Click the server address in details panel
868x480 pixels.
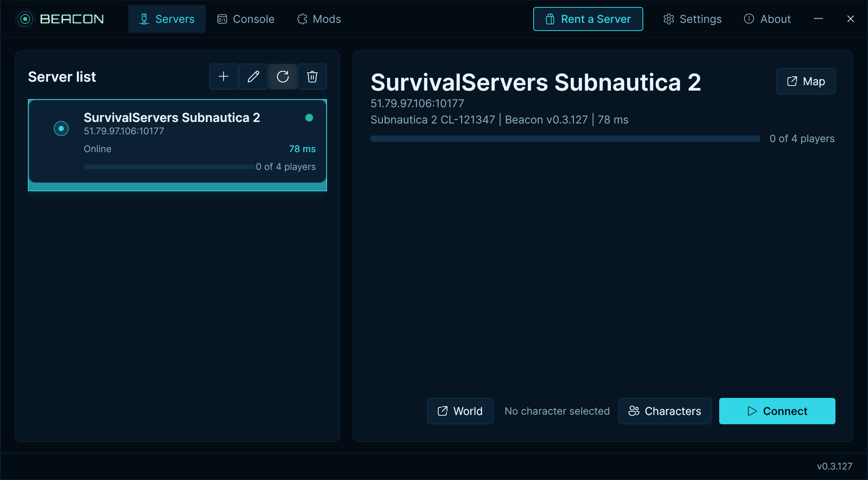click(x=417, y=103)
